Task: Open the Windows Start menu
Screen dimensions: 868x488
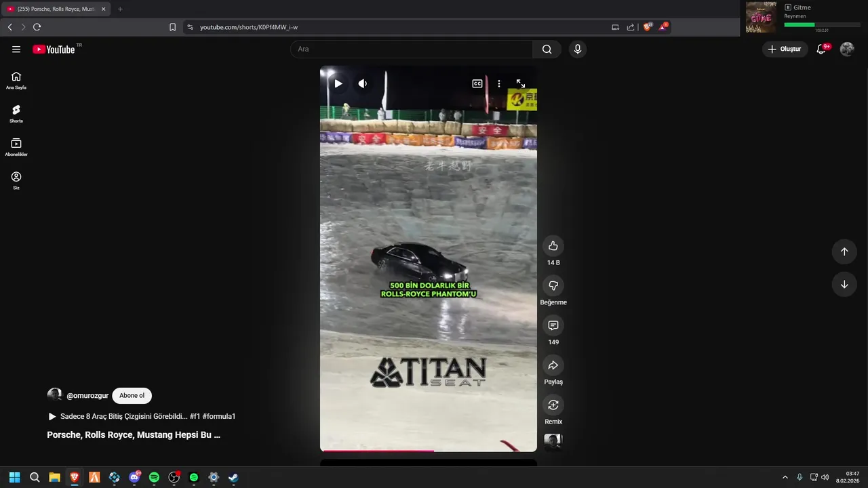Action: pos(15,477)
